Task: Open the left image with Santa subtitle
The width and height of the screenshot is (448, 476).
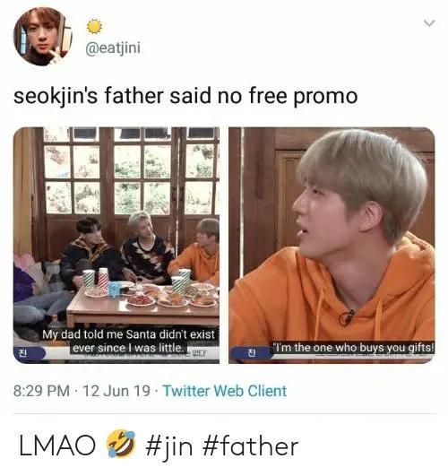Action: click(116, 245)
